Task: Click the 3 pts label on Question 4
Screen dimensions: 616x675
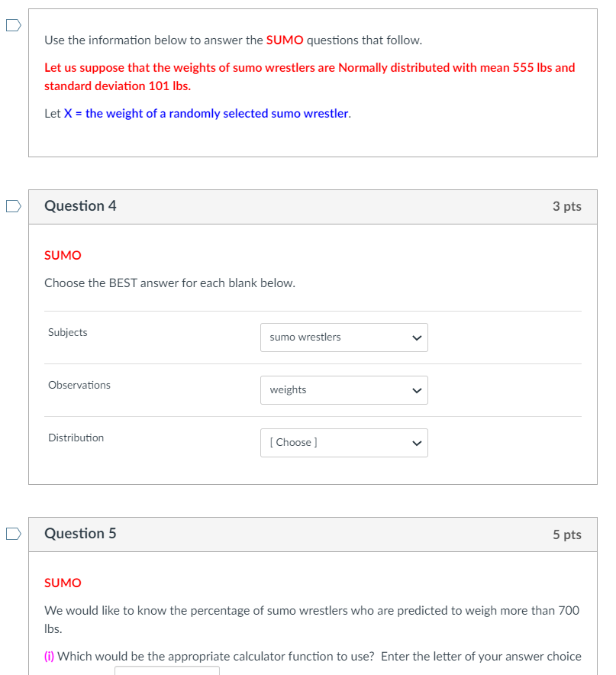Action: point(566,206)
